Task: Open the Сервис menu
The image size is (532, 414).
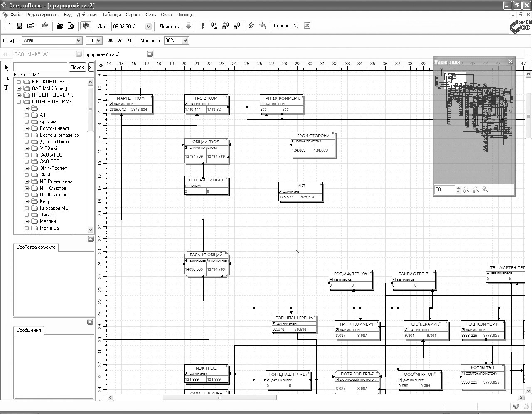Action: pyautogui.click(x=133, y=15)
